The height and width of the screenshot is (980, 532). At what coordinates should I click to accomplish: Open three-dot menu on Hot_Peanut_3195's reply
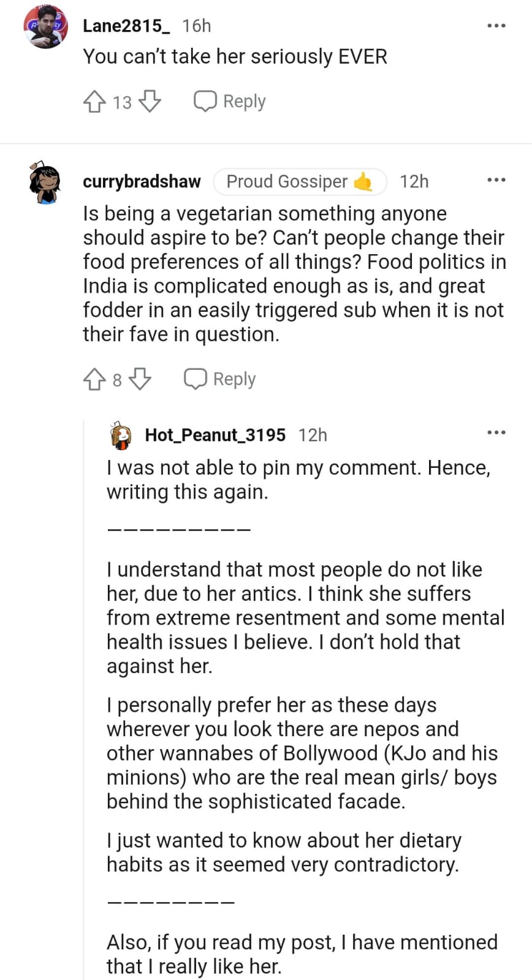pos(496,432)
